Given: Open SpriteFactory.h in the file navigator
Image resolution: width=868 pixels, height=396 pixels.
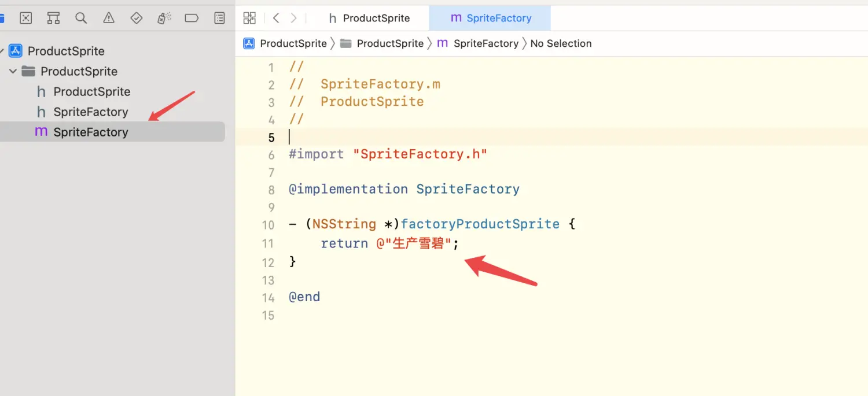Looking at the screenshot, I should click(x=90, y=112).
